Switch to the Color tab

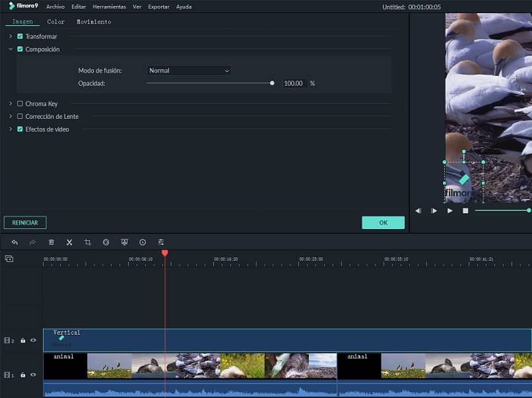[55, 22]
